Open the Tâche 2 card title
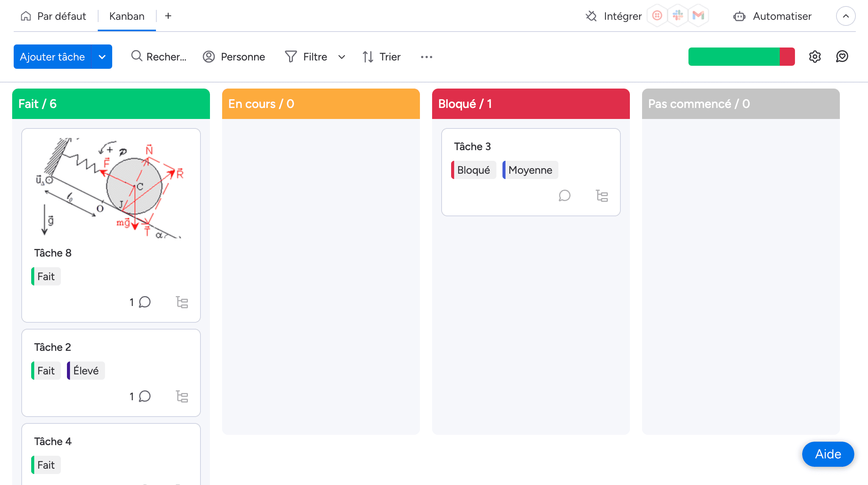The height and width of the screenshot is (485, 868). click(x=52, y=347)
